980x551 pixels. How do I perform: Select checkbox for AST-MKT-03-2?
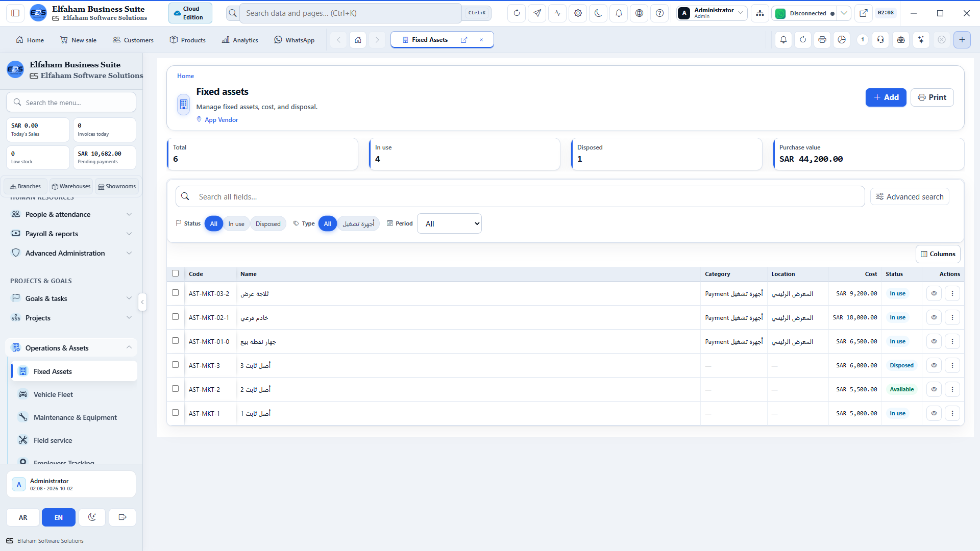pyautogui.click(x=176, y=293)
